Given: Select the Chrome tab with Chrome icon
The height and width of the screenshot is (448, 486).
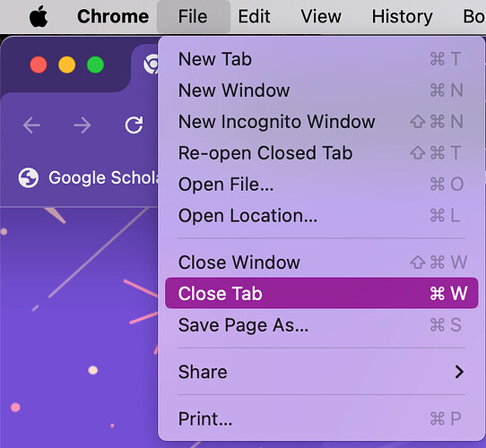Looking at the screenshot, I should click(x=151, y=65).
